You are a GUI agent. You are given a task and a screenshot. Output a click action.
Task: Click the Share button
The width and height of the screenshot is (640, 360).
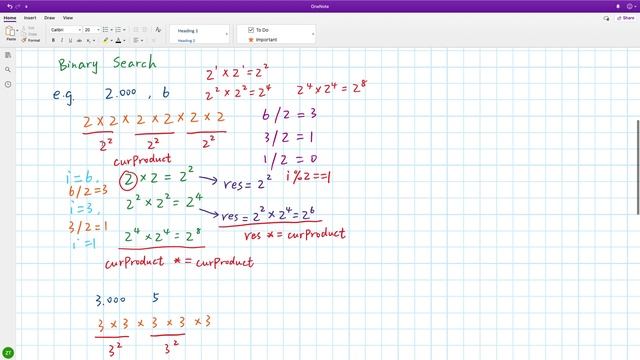(x=626, y=18)
